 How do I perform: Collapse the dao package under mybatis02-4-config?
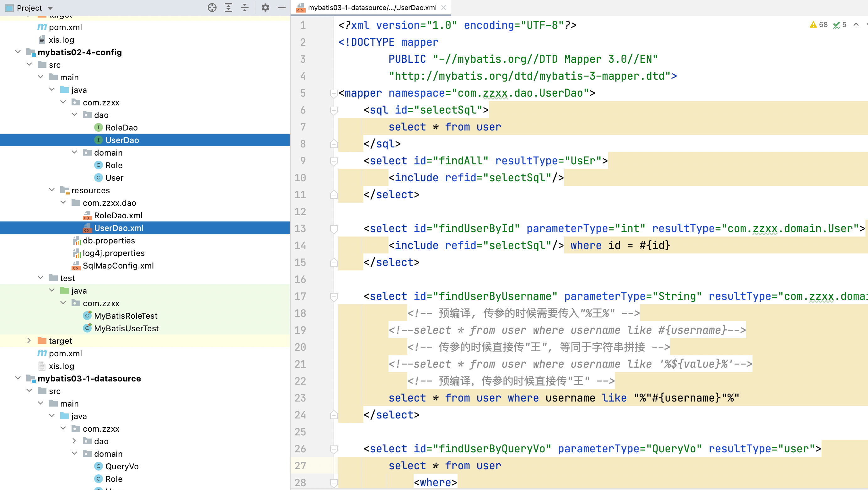(74, 115)
